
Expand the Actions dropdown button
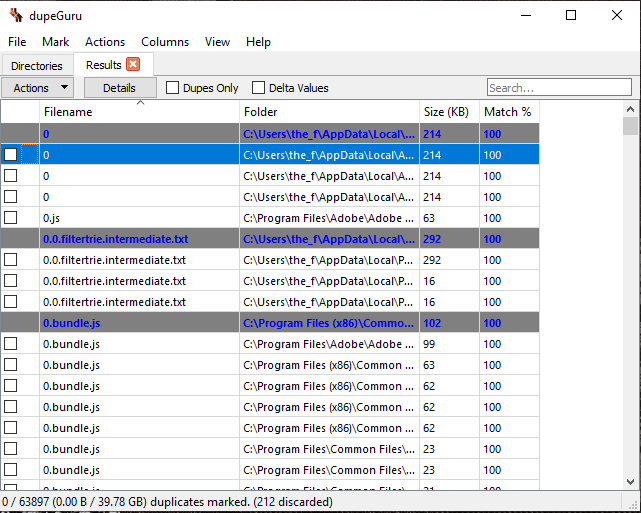pyautogui.click(x=37, y=88)
